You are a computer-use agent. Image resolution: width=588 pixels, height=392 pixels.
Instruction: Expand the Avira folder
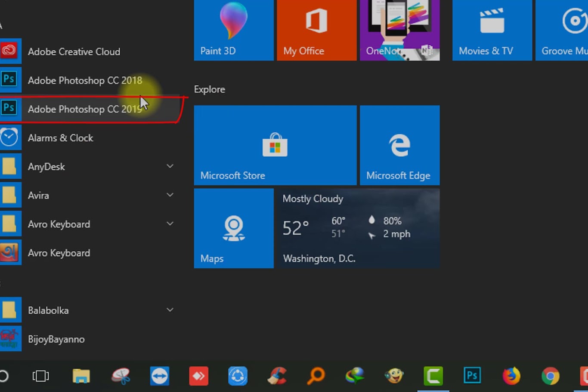[x=90, y=196]
